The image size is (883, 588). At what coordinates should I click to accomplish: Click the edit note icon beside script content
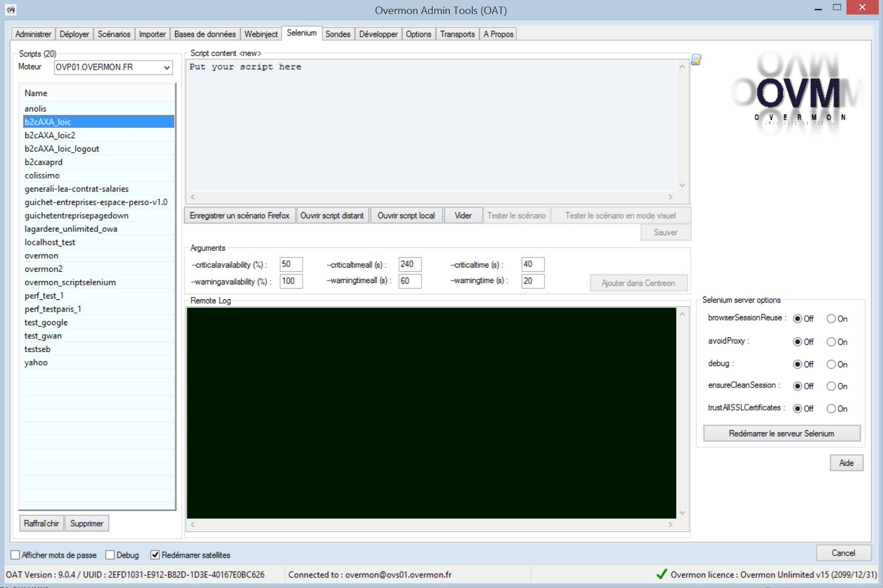[x=696, y=60]
